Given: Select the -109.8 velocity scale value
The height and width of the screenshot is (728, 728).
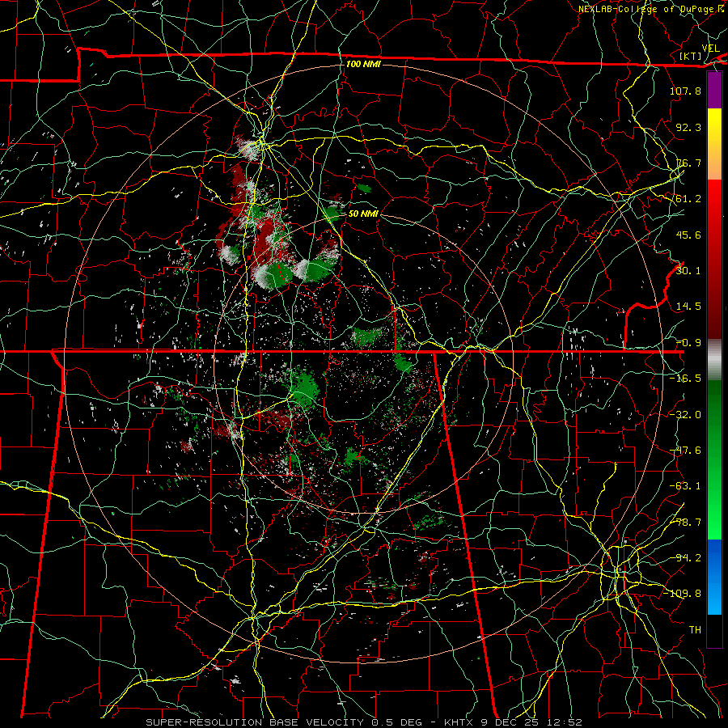Looking at the screenshot, I should 682,594.
